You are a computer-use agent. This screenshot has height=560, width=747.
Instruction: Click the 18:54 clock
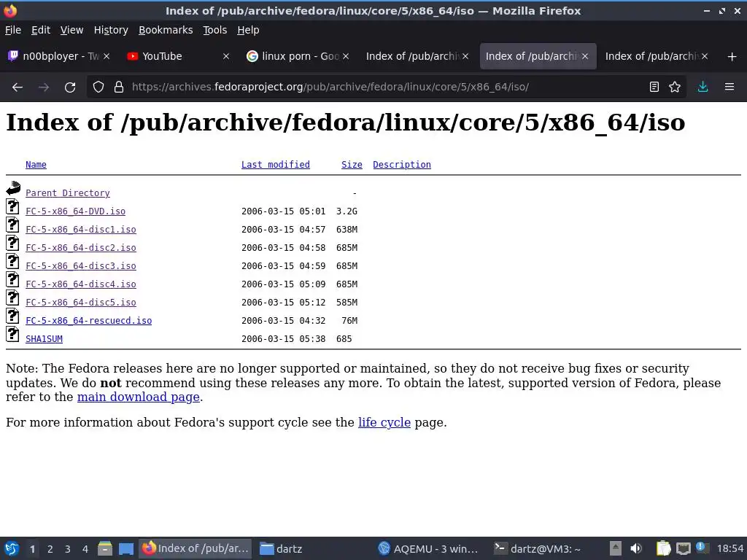pyautogui.click(x=729, y=549)
